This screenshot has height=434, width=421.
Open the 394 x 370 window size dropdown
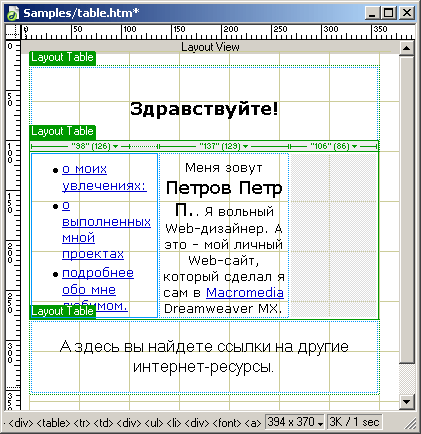pos(295,422)
